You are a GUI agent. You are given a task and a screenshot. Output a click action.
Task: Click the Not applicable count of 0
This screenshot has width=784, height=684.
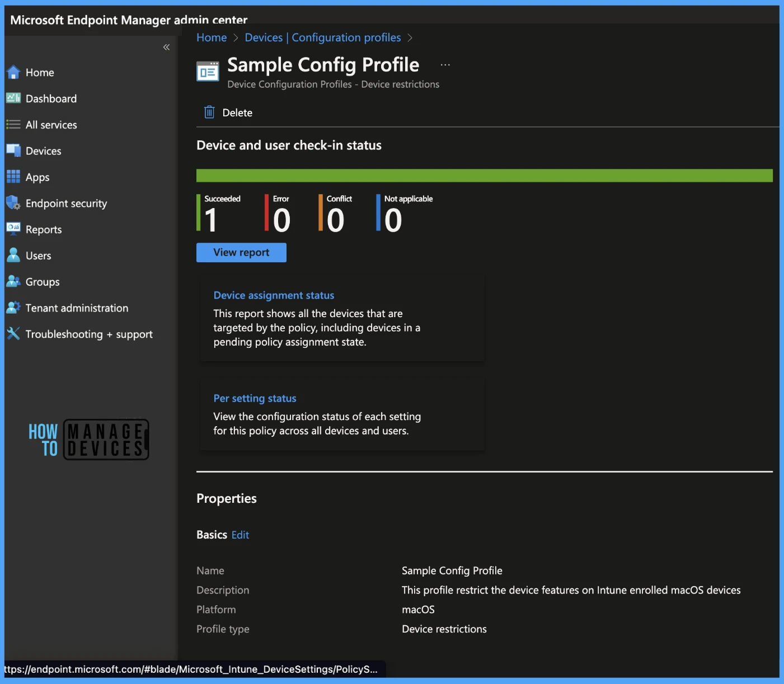point(393,220)
